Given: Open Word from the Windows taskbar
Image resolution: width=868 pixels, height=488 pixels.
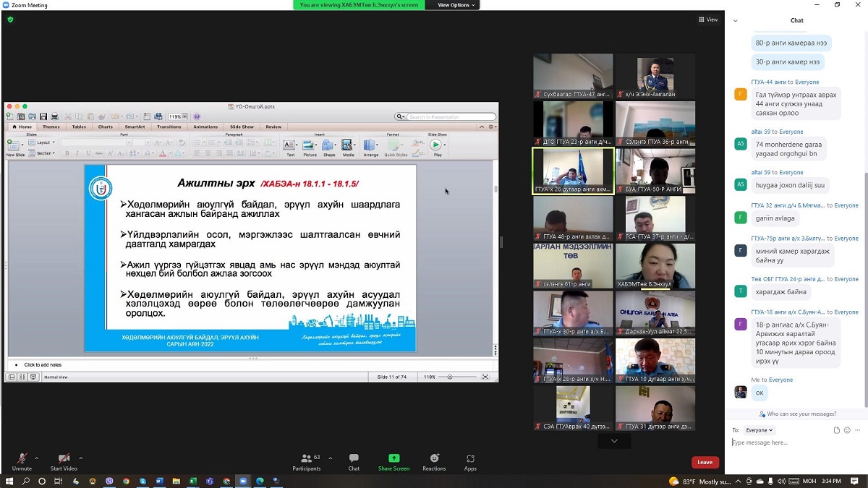Looking at the screenshot, I should point(160,481).
